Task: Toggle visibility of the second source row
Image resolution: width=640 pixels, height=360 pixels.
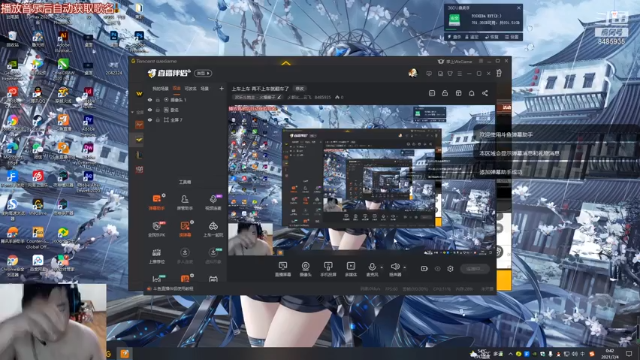Action: [150, 110]
